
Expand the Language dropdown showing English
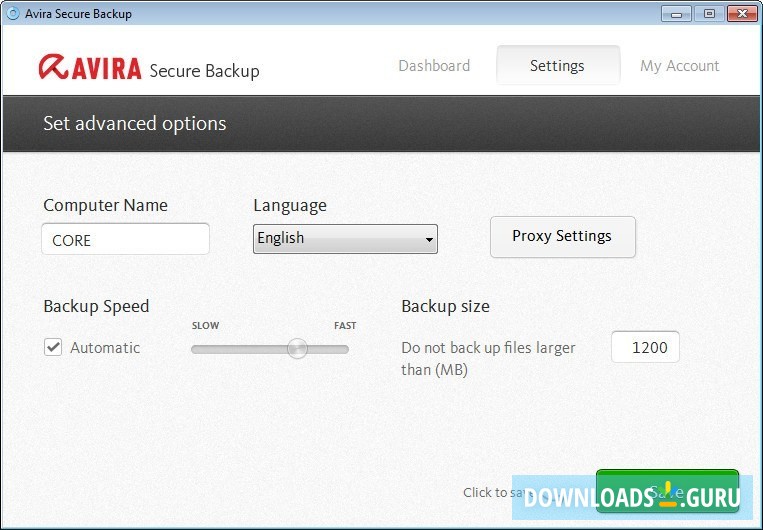345,238
